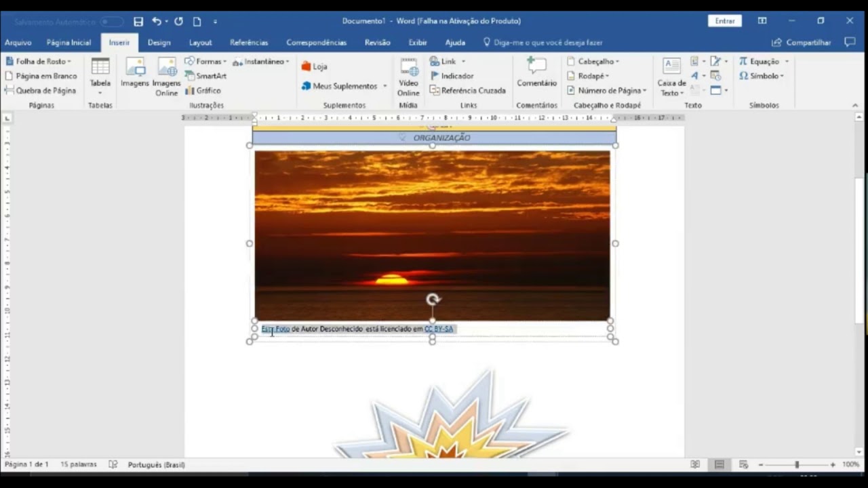Add a Comentário
The height and width of the screenshot is (488, 868).
(536, 73)
